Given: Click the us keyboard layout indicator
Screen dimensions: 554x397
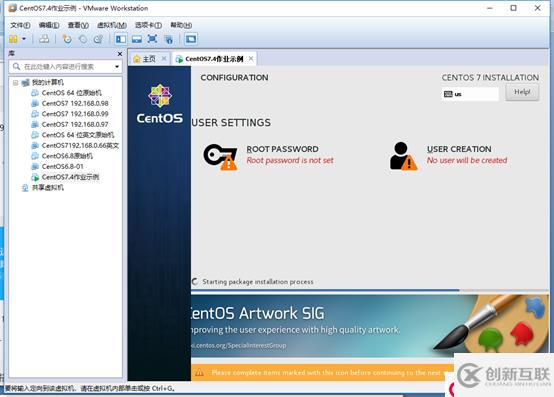Looking at the screenshot, I should click(470, 94).
